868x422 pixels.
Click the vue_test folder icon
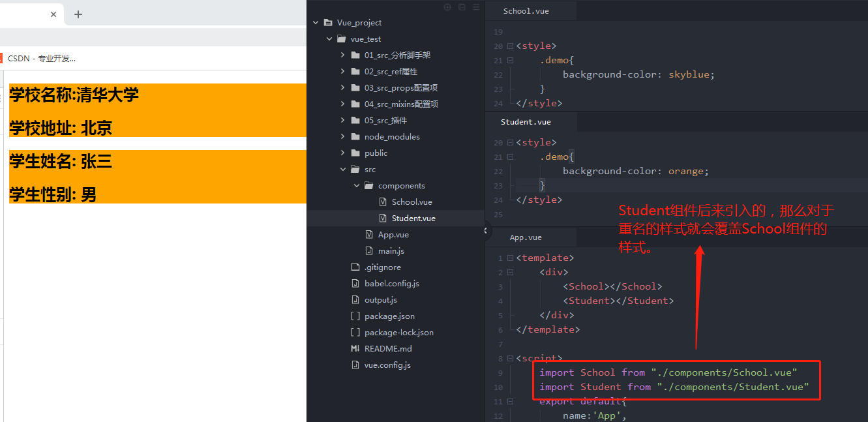(x=342, y=39)
